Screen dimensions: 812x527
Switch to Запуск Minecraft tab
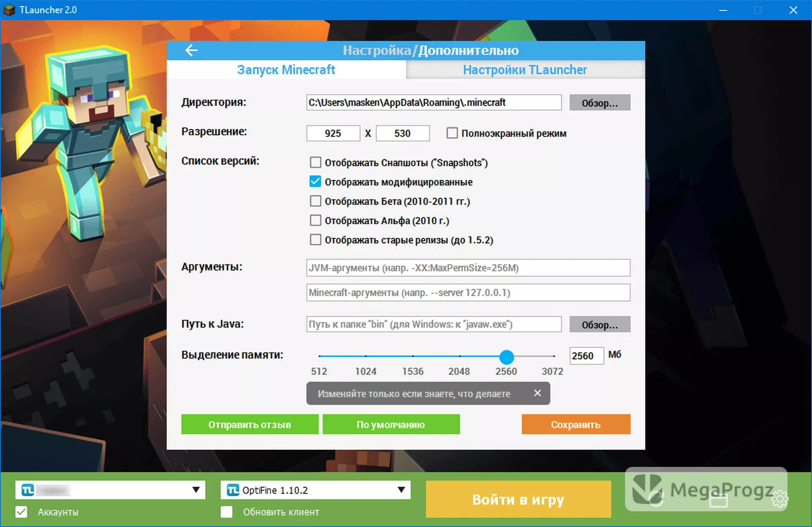tap(286, 69)
